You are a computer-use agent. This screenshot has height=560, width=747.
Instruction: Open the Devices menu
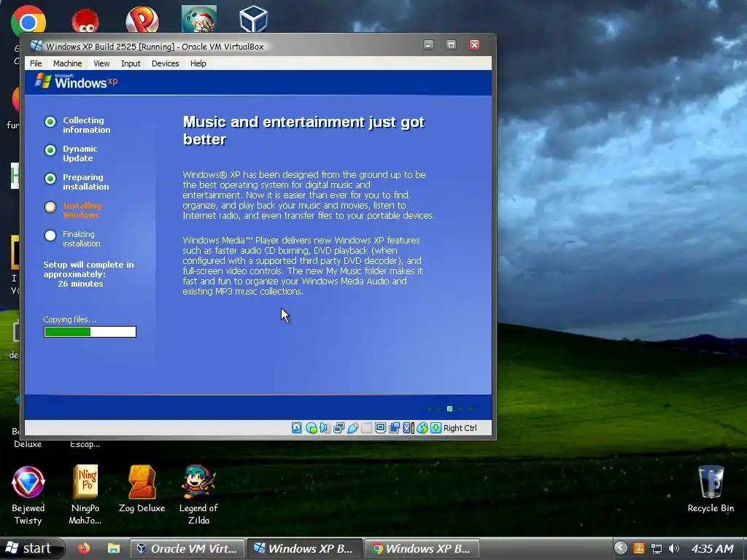coord(166,63)
